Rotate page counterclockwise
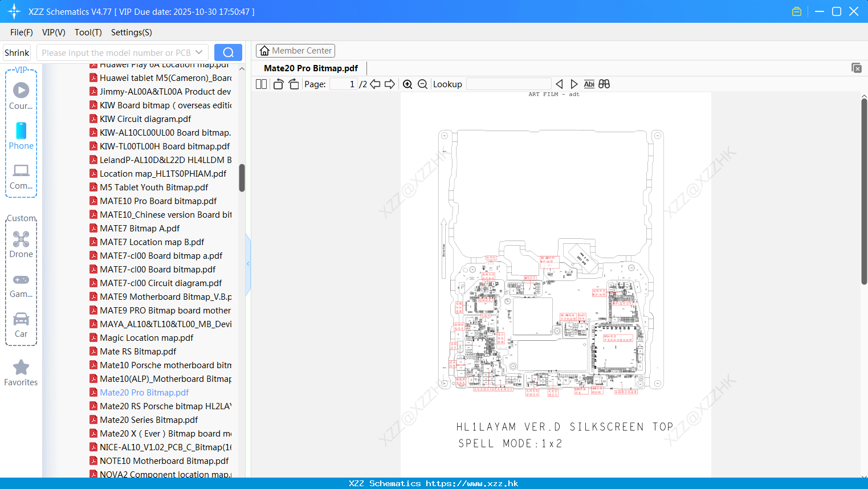The image size is (868, 489). (x=278, y=84)
